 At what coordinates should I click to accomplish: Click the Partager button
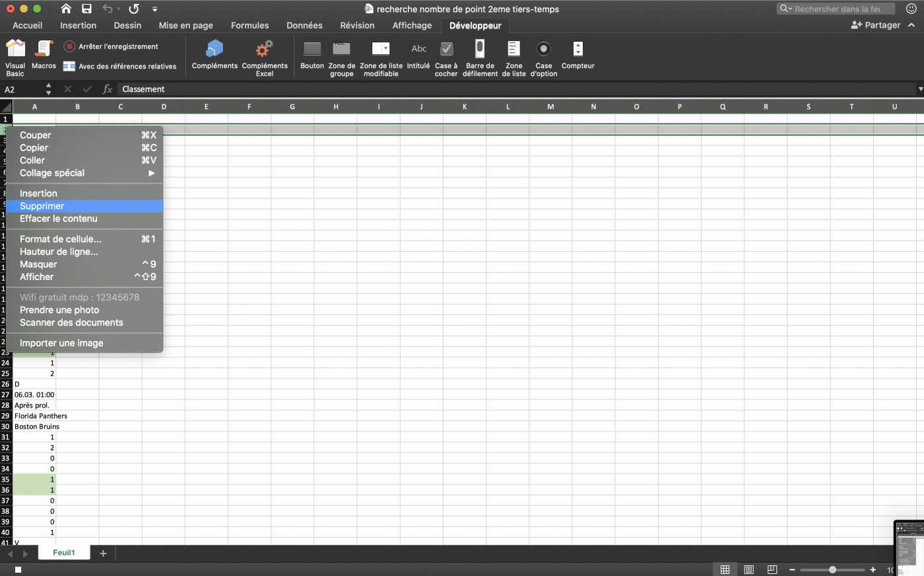tap(876, 25)
